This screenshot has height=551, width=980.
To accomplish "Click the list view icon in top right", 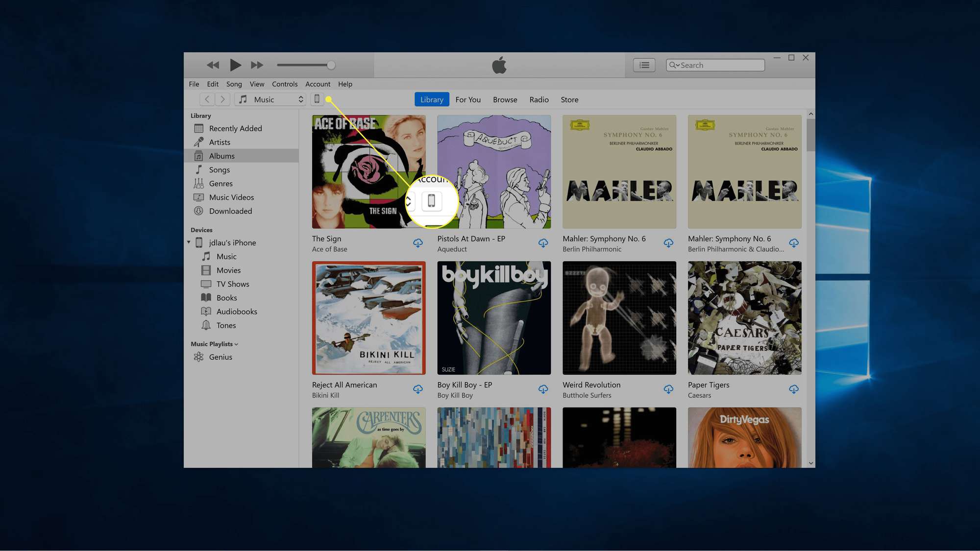I will point(643,65).
